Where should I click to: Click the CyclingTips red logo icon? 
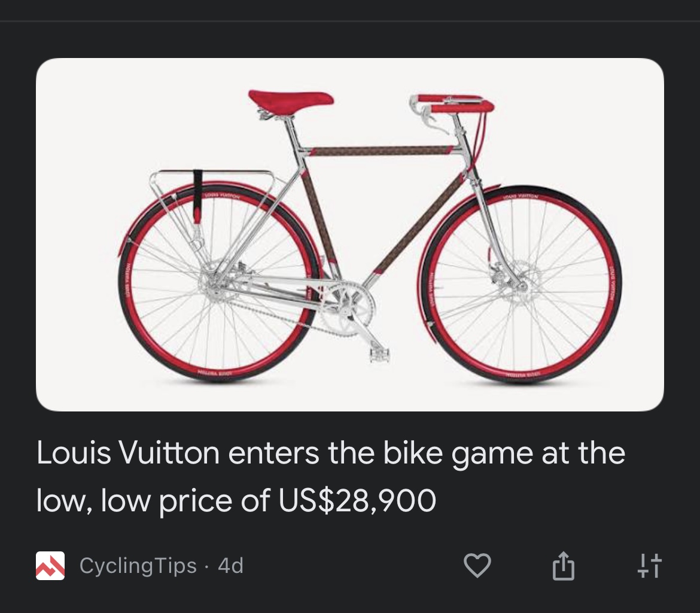(x=50, y=566)
